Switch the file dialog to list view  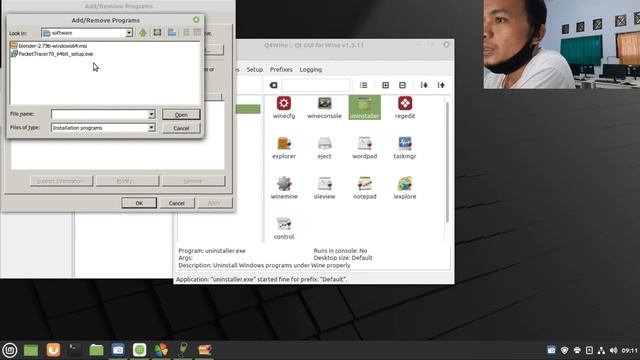coord(186,33)
